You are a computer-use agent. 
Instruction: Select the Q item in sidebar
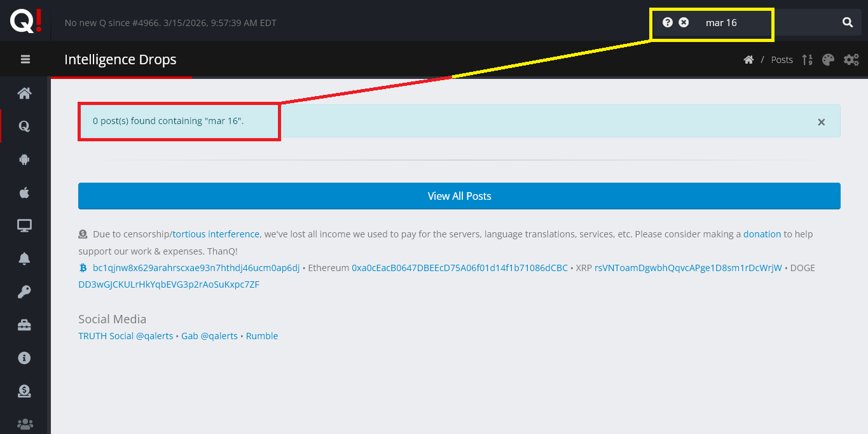pyautogui.click(x=25, y=126)
